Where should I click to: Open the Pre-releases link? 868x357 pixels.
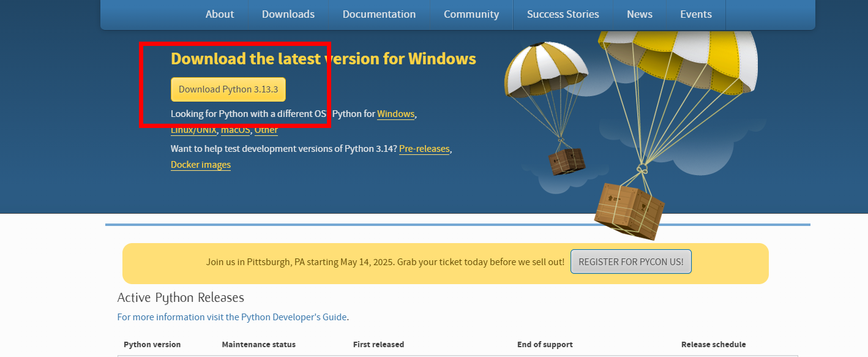click(424, 149)
